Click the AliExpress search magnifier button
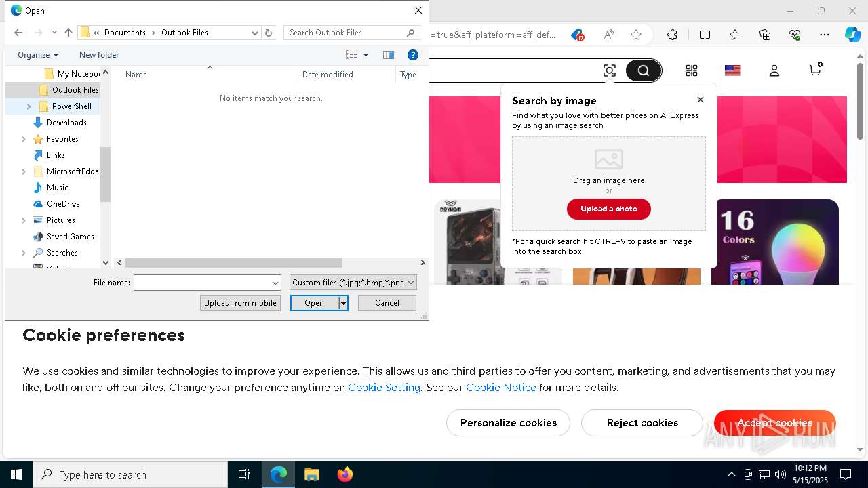Image resolution: width=868 pixels, height=488 pixels. click(644, 70)
